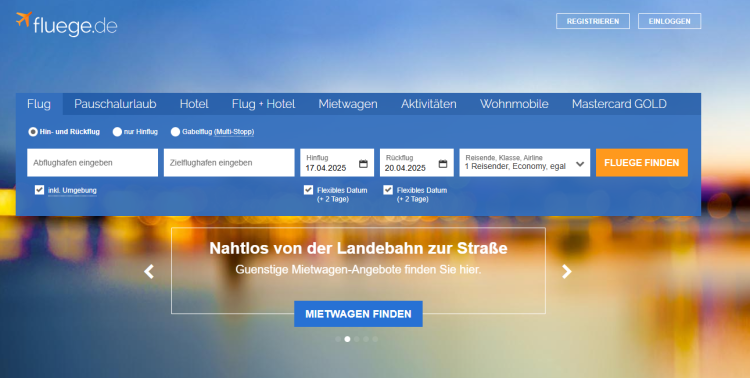Switch to Mietwagen tab
750x378 pixels.
348,104
